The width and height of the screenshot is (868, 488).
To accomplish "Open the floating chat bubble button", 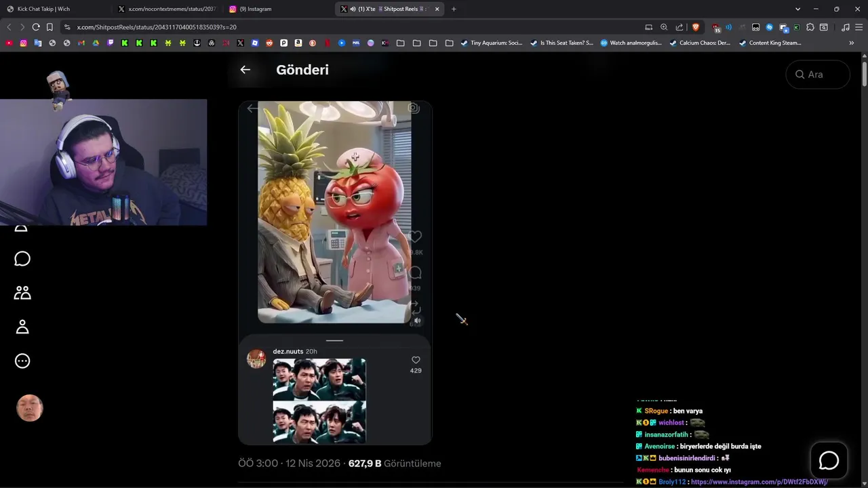I will tap(829, 461).
